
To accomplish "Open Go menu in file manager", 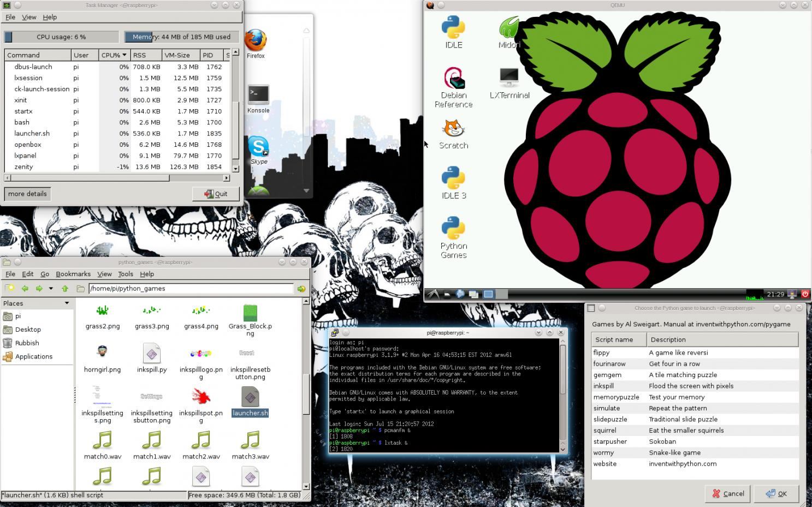I will click(45, 274).
